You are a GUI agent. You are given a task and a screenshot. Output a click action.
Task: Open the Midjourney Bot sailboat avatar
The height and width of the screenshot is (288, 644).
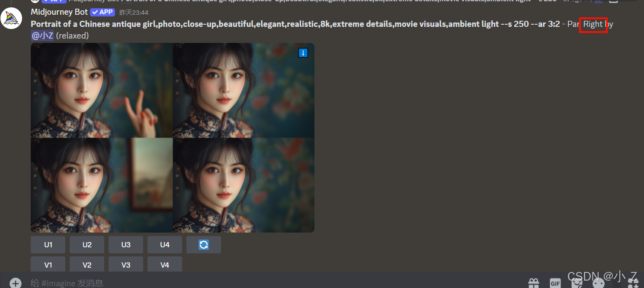tap(11, 18)
